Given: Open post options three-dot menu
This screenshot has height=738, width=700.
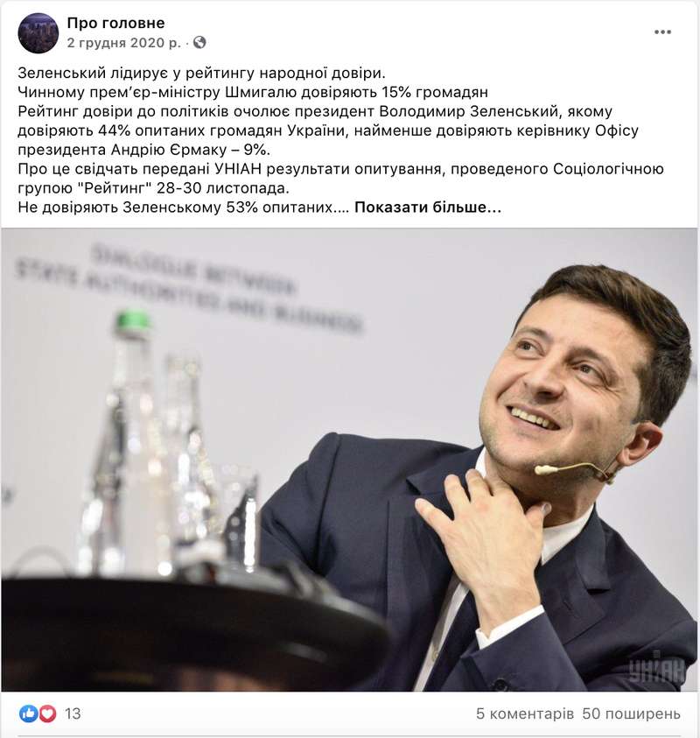Looking at the screenshot, I should click(662, 32).
